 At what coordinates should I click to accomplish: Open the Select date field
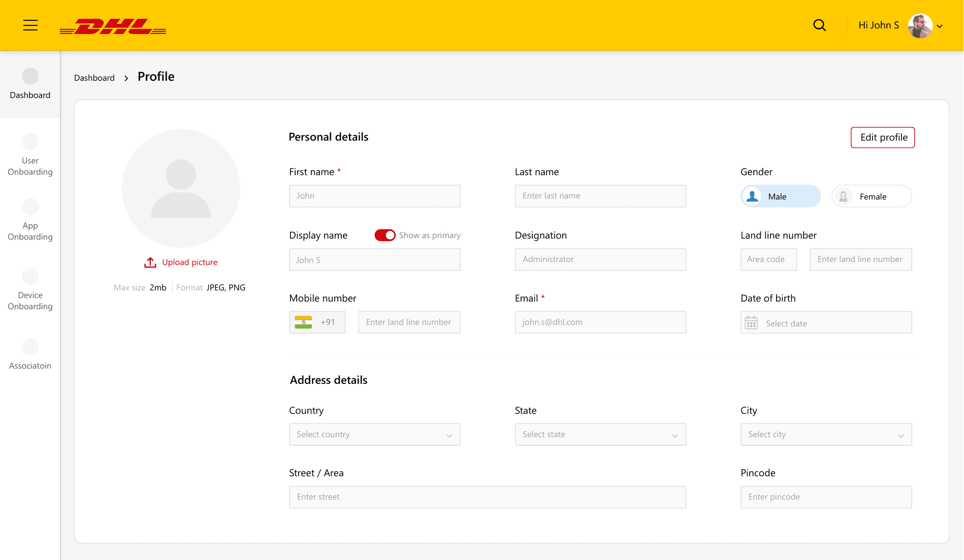pyautogui.click(x=826, y=322)
